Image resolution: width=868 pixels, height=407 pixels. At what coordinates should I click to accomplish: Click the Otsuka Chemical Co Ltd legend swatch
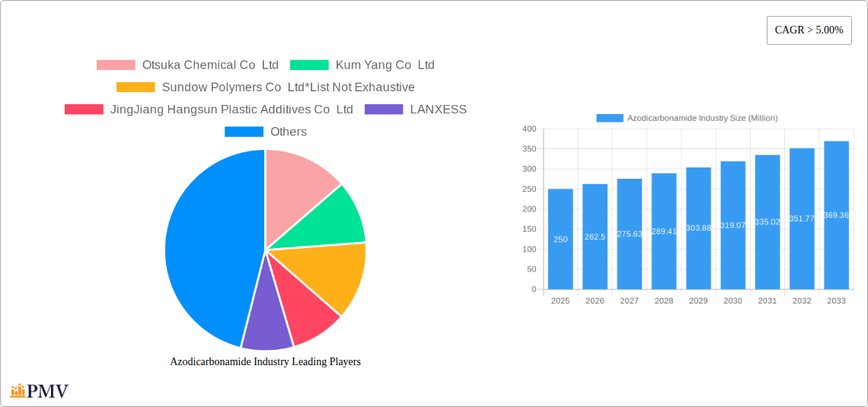pyautogui.click(x=116, y=65)
